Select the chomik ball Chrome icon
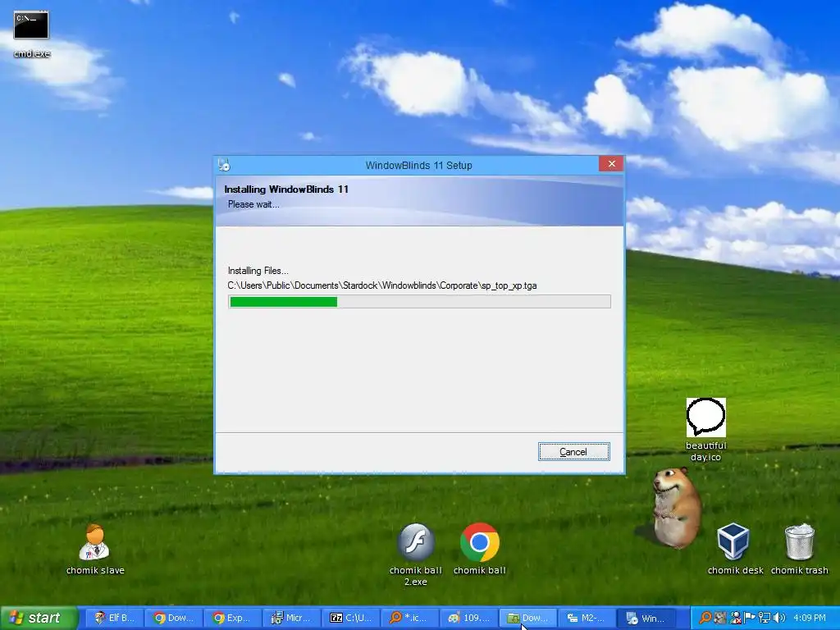This screenshot has height=630, width=840. (x=479, y=550)
